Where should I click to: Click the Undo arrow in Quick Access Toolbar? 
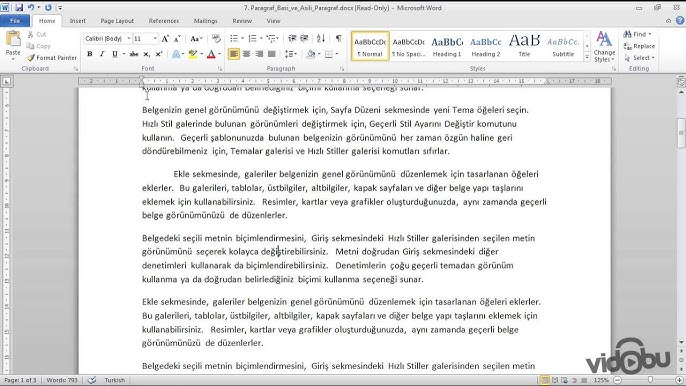point(31,7)
